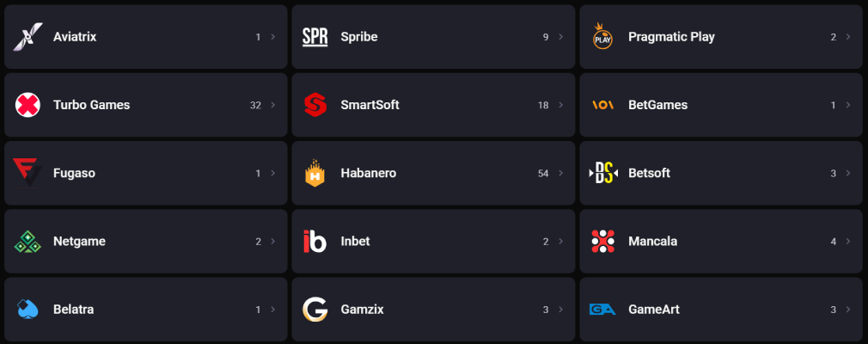Click the Turbo Games red X icon

click(28, 105)
